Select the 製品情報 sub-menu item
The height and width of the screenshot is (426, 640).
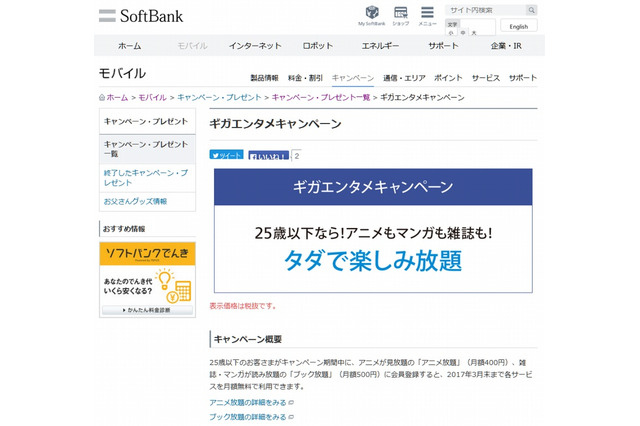[x=264, y=78]
